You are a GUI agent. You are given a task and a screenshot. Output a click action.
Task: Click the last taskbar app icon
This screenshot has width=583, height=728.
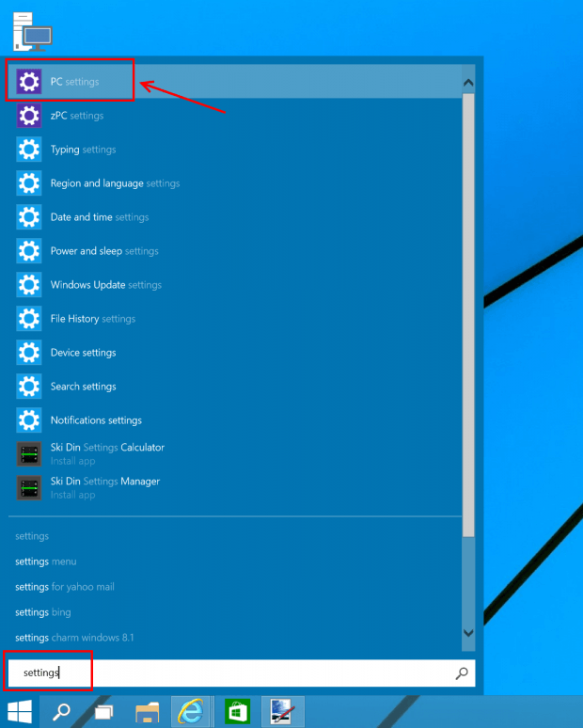click(x=282, y=711)
